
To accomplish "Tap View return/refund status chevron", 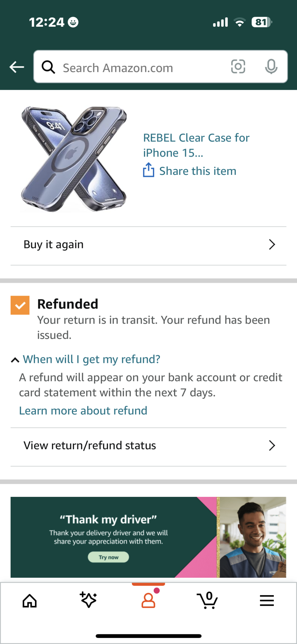I will coord(272,446).
